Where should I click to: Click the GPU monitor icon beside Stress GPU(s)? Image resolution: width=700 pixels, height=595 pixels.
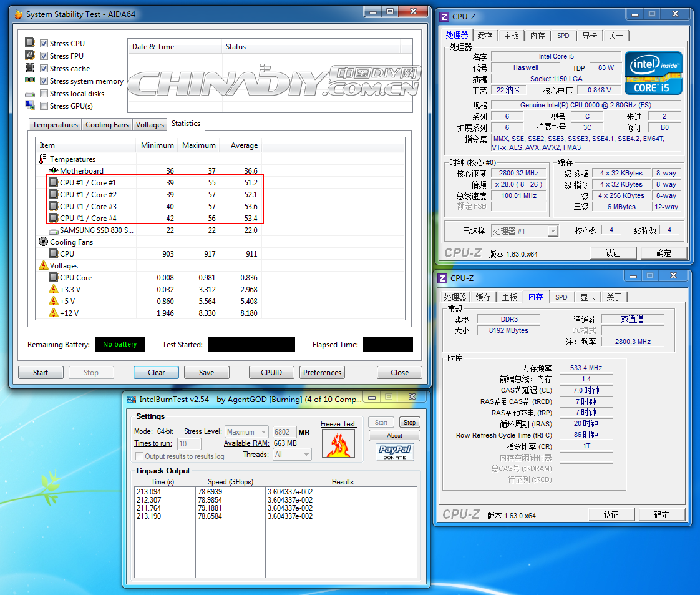pos(30,106)
